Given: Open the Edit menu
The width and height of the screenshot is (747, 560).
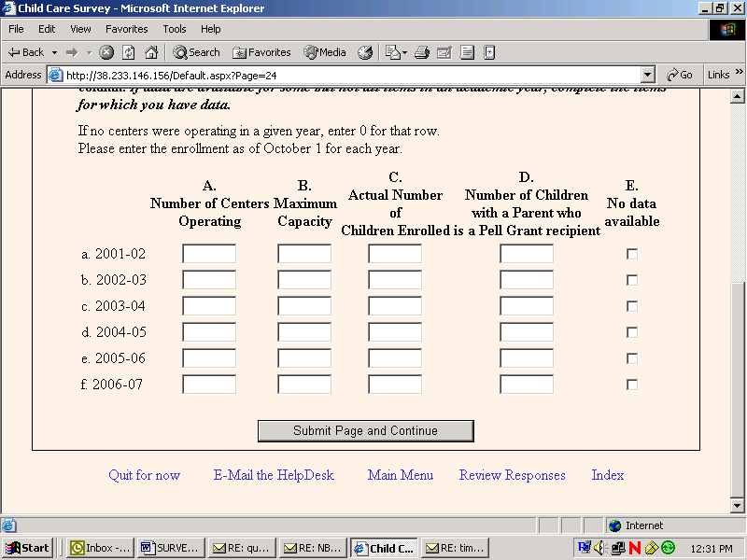Looking at the screenshot, I should click(47, 29).
